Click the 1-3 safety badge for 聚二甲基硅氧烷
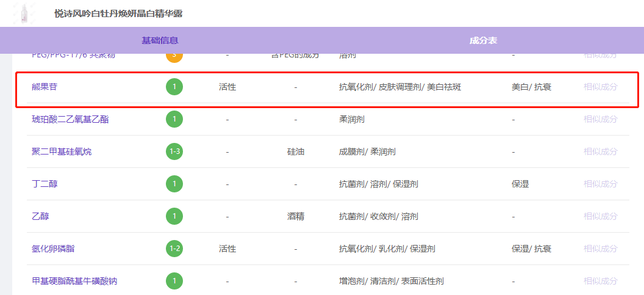This screenshot has width=644, height=295. [x=174, y=151]
